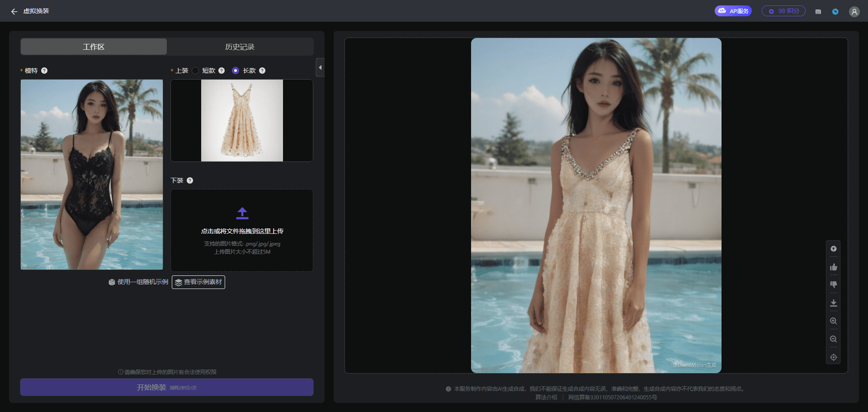Zoom out of the result image
This screenshot has width=868, height=412.
point(834,339)
